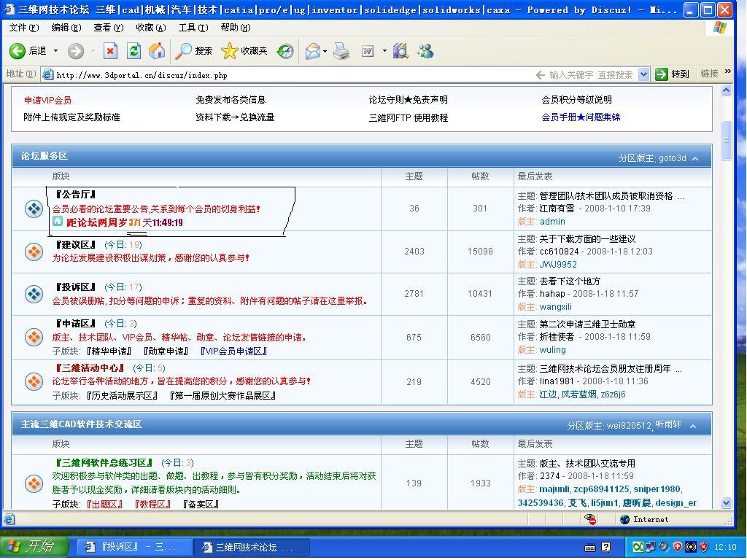
Task: Open the 文件(F) menu
Action: click(x=24, y=28)
